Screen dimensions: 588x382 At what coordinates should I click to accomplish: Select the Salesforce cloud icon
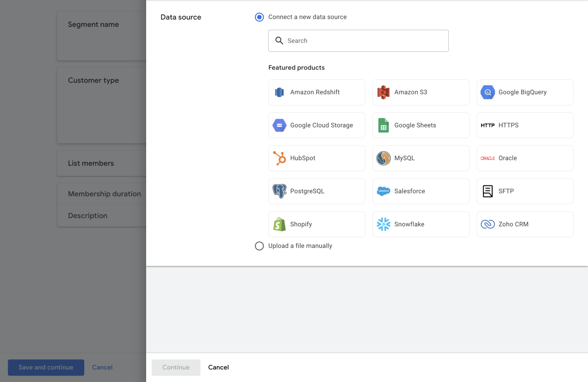(x=383, y=191)
